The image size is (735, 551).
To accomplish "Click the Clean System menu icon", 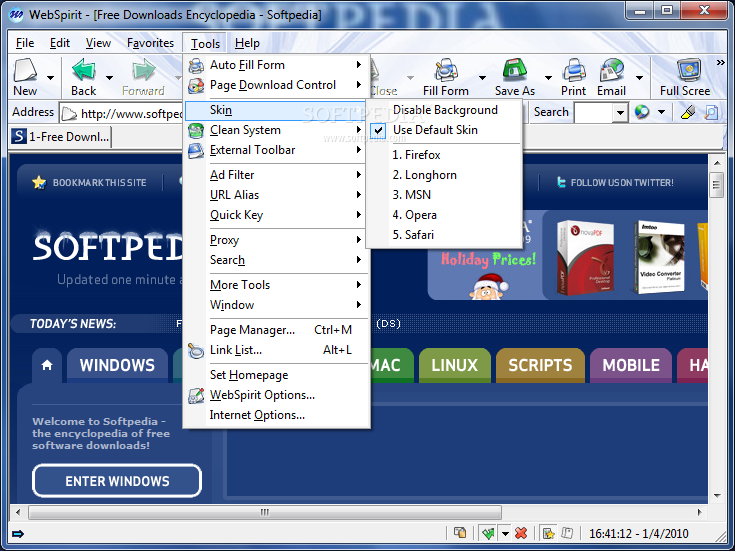I will click(196, 130).
